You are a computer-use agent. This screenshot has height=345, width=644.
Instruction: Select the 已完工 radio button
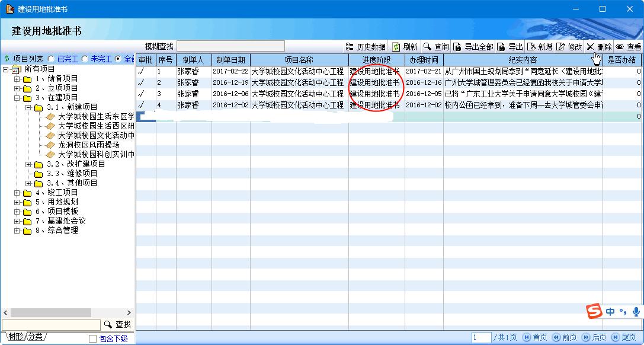click(x=51, y=59)
